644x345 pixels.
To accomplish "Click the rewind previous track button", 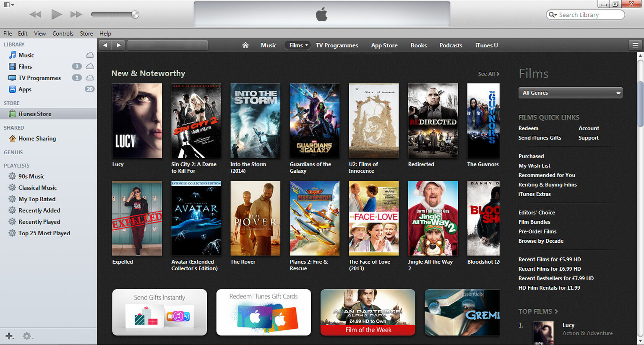I will pyautogui.click(x=35, y=15).
